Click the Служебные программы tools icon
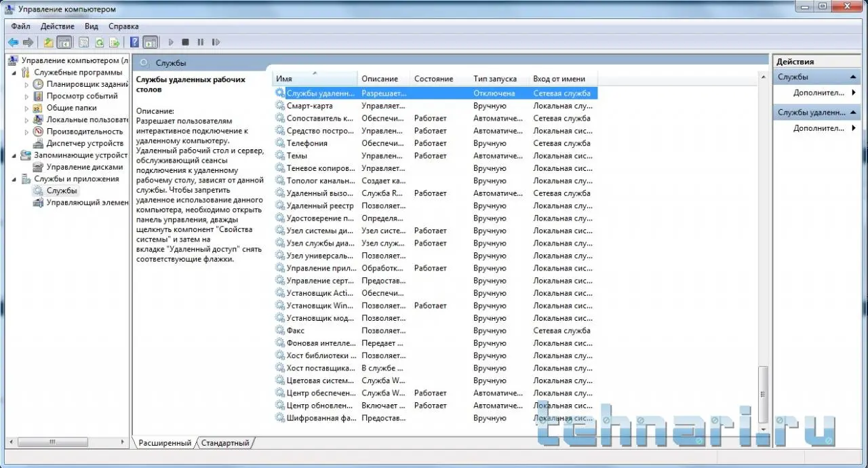Screen dimensions: 868x468 26,73
